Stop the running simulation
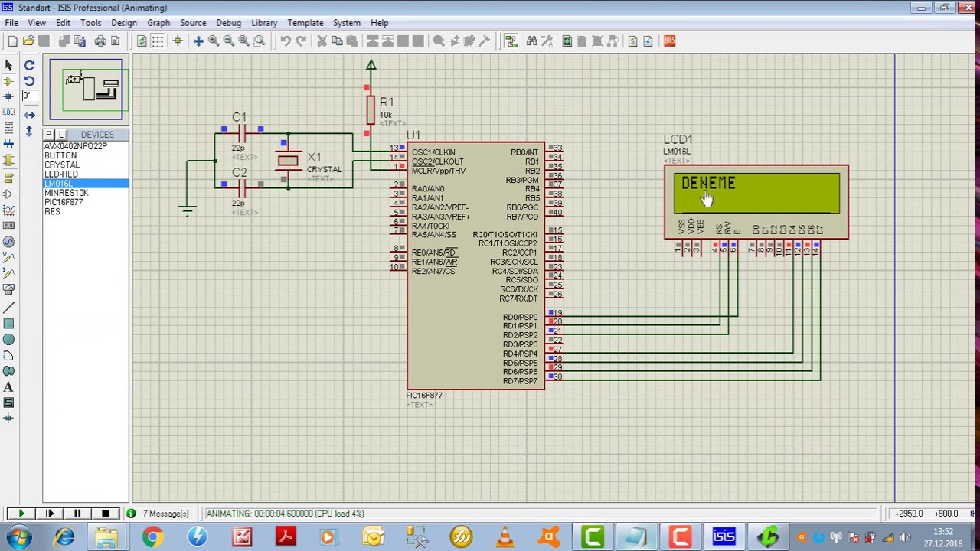This screenshot has width=980, height=551. tap(106, 514)
